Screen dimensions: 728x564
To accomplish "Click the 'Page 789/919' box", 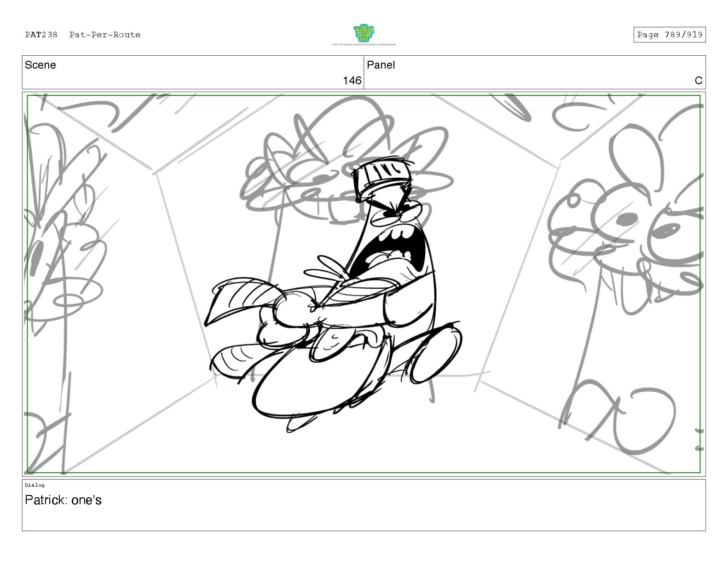I will click(669, 35).
